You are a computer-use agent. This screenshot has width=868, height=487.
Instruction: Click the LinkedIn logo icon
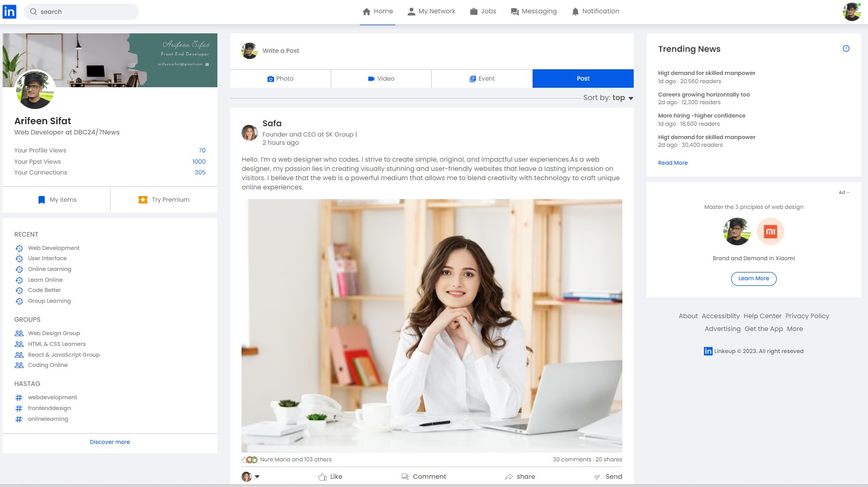pyautogui.click(x=9, y=11)
